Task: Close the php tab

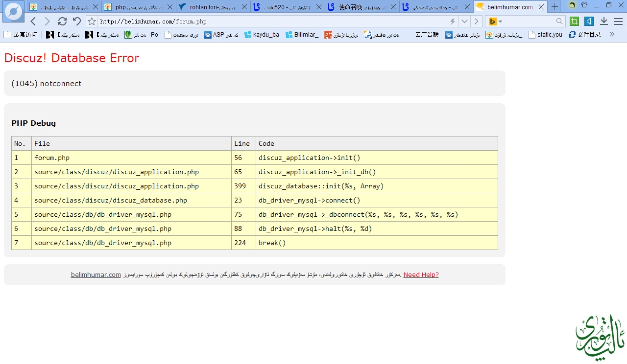Action: pyautogui.click(x=169, y=7)
